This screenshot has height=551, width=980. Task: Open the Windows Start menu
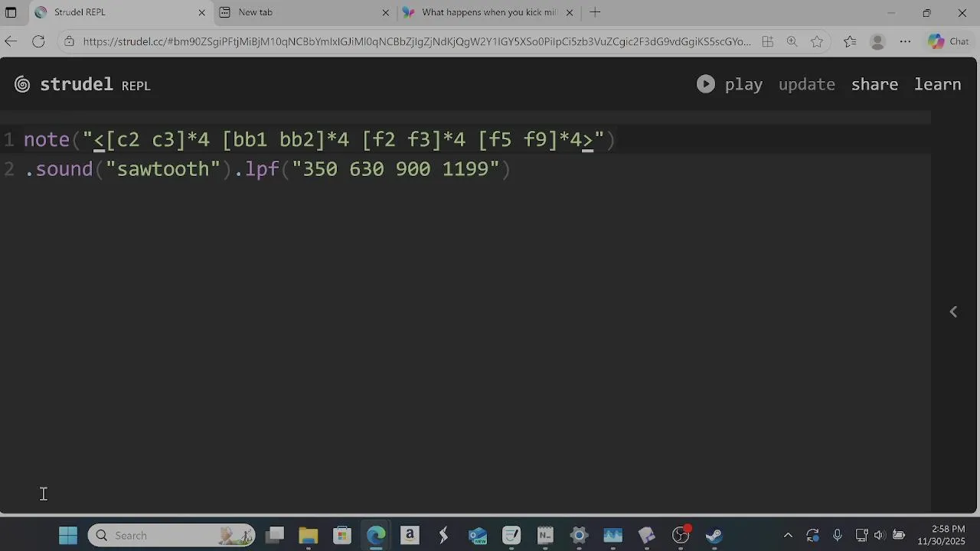pyautogui.click(x=68, y=536)
